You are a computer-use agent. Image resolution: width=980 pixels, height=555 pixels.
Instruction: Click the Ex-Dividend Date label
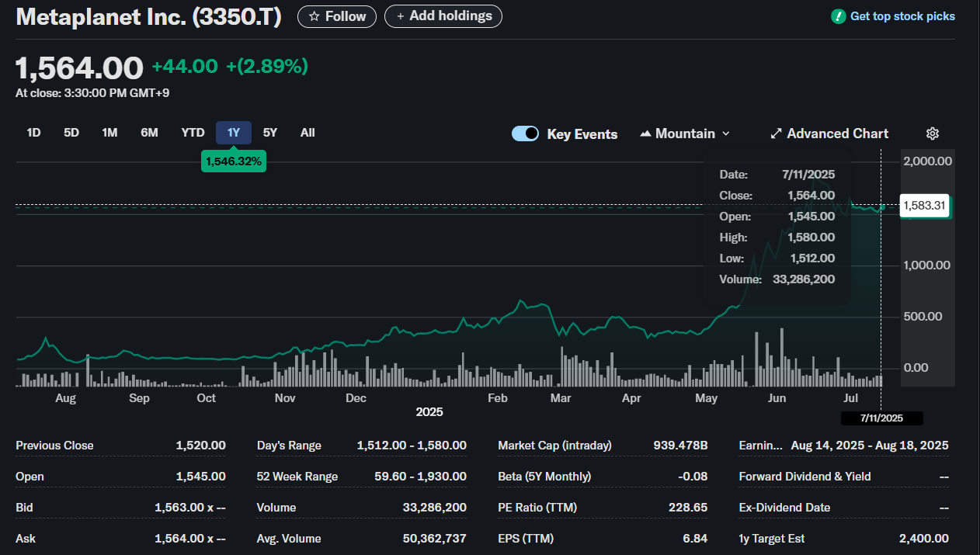point(784,508)
